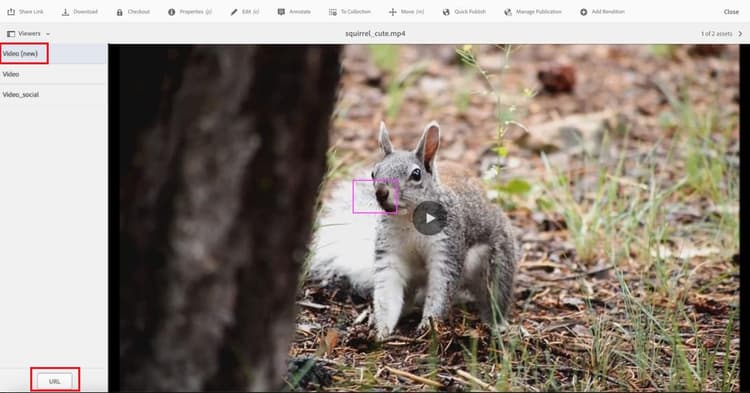Open the Viewers rail dropdown
Screen dimensions: 750x393
click(28, 33)
